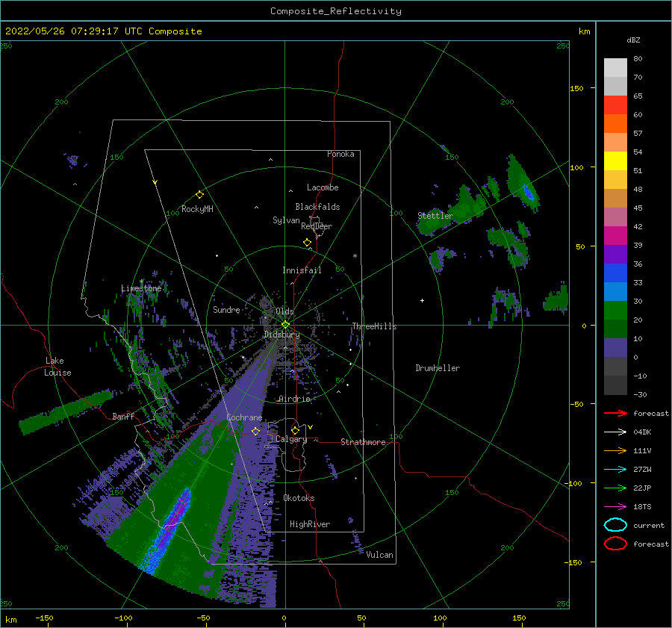Click the white 04DK arrow legend icon
The image size is (672, 628).
(x=615, y=432)
